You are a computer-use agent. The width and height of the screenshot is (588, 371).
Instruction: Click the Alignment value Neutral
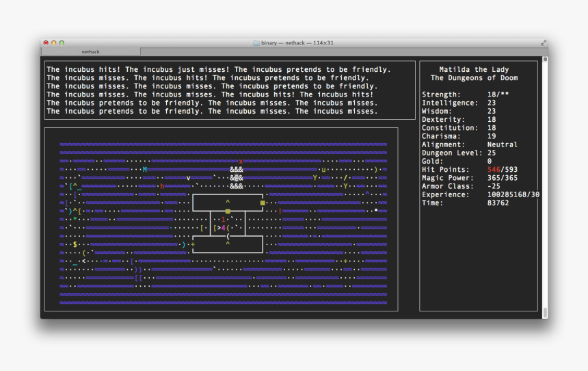[x=502, y=144]
